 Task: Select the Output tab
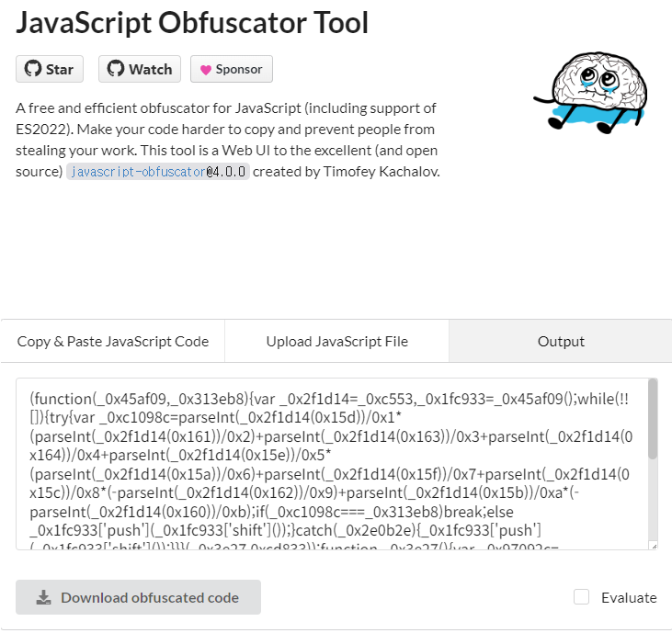click(x=561, y=342)
